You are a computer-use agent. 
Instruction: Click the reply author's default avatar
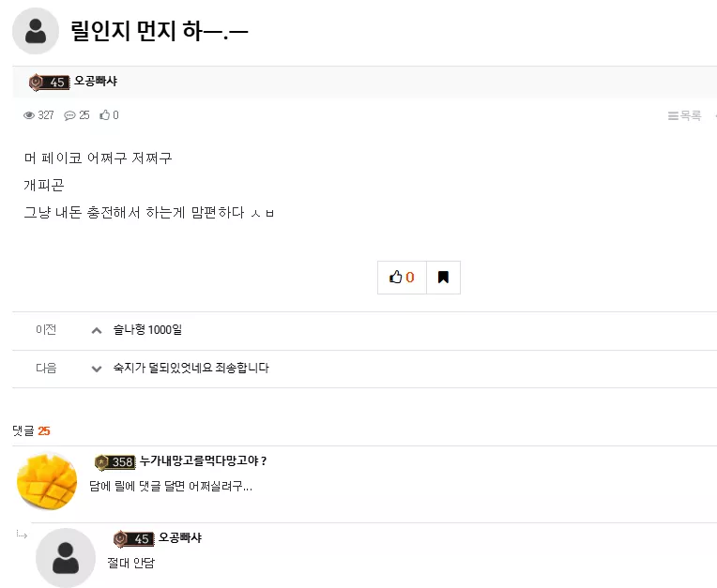point(66,558)
